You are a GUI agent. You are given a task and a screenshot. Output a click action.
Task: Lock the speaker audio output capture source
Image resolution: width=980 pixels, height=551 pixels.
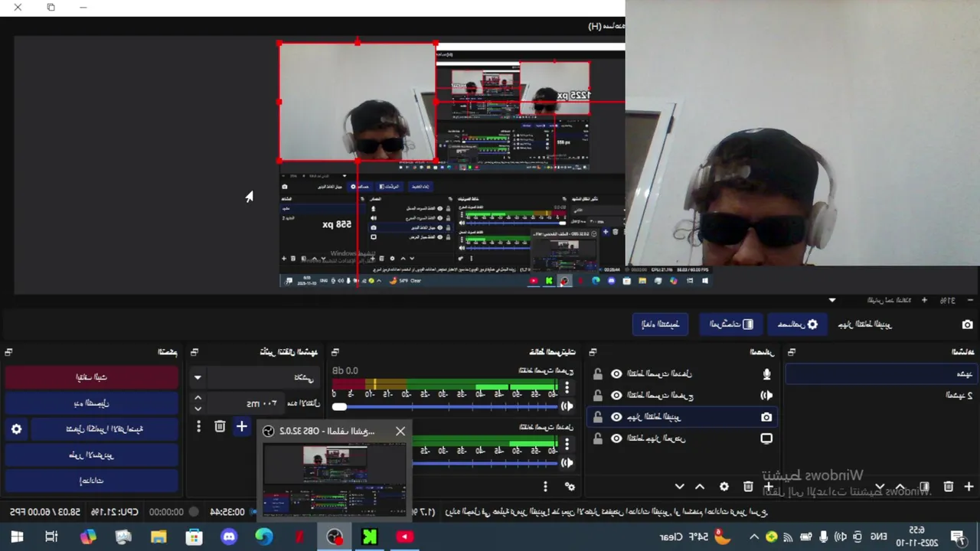(x=597, y=395)
